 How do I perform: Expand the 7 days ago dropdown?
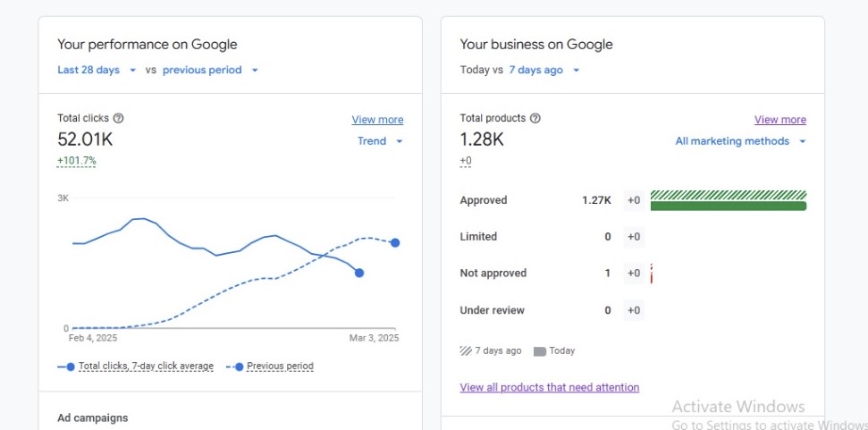point(544,71)
